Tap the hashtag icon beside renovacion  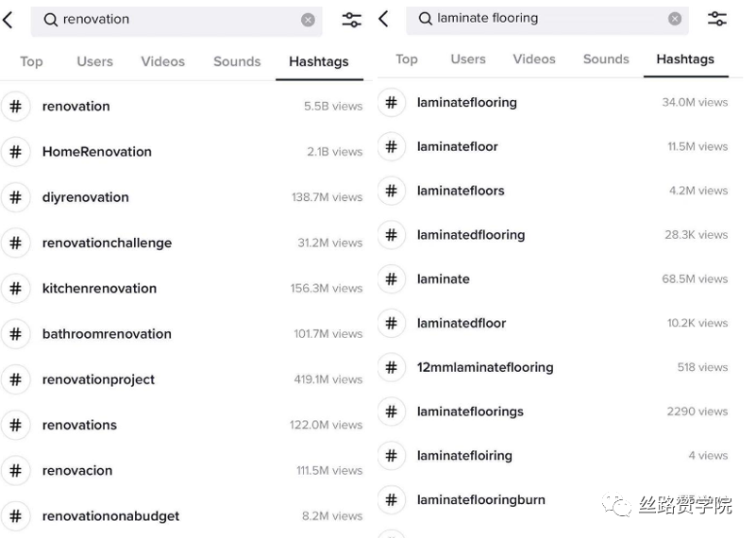[15, 471]
